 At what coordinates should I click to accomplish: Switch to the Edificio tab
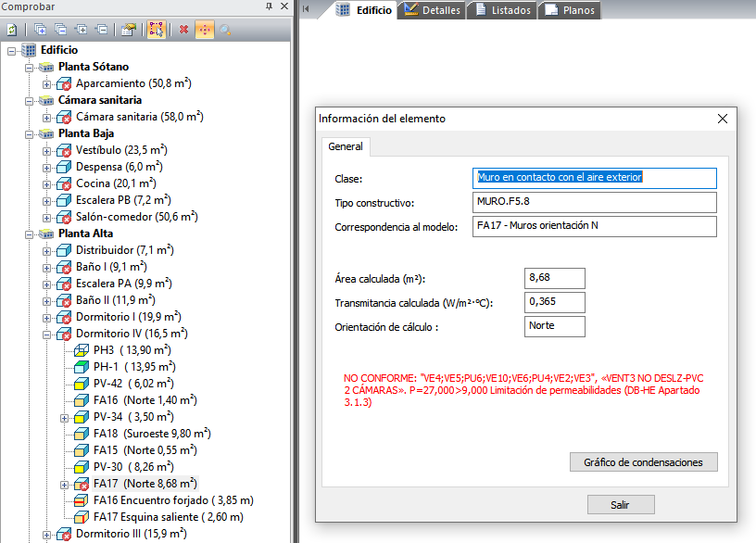coord(364,10)
